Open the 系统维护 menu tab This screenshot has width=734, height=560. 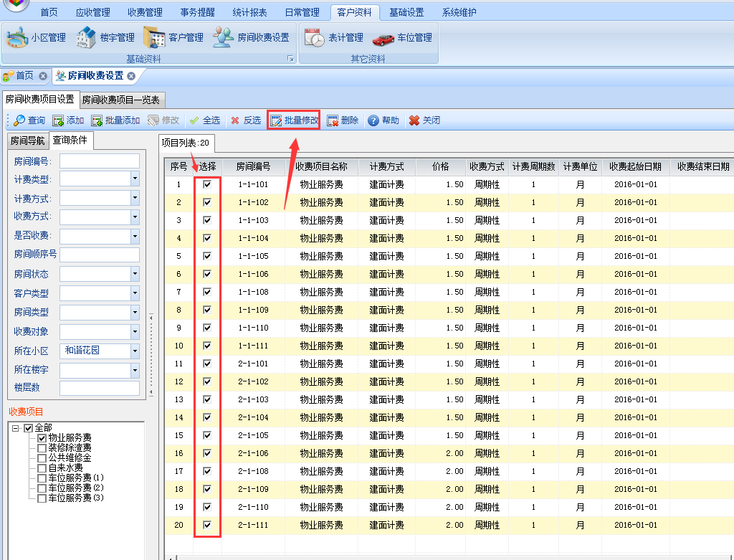(459, 12)
